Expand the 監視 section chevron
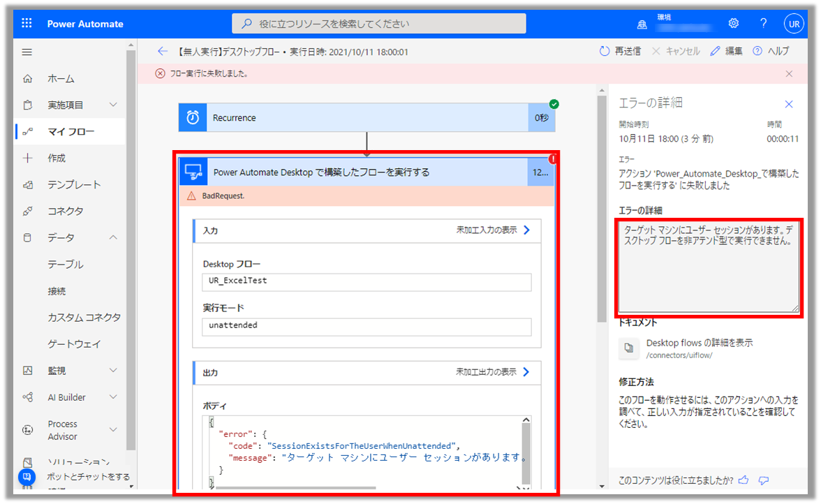 click(113, 371)
